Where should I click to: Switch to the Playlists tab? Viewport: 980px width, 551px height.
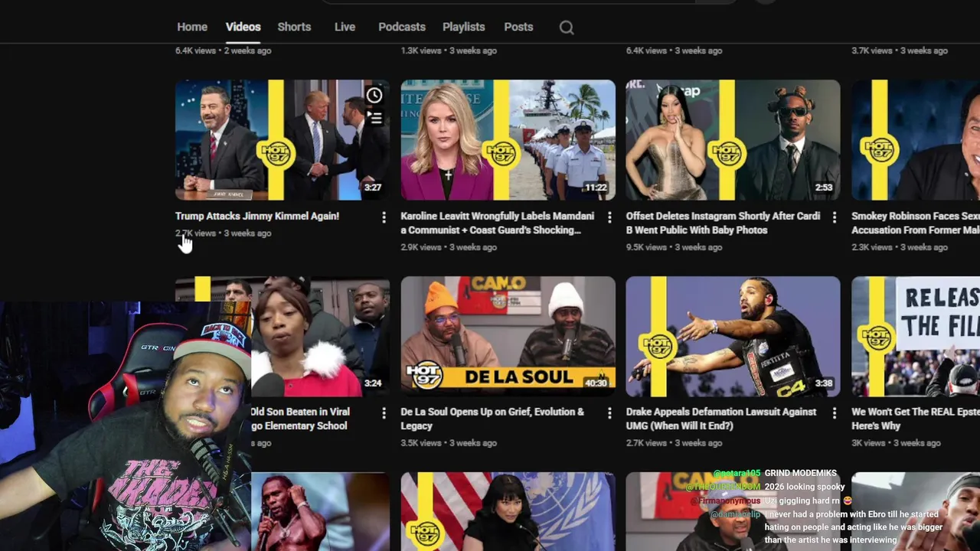coord(463,27)
